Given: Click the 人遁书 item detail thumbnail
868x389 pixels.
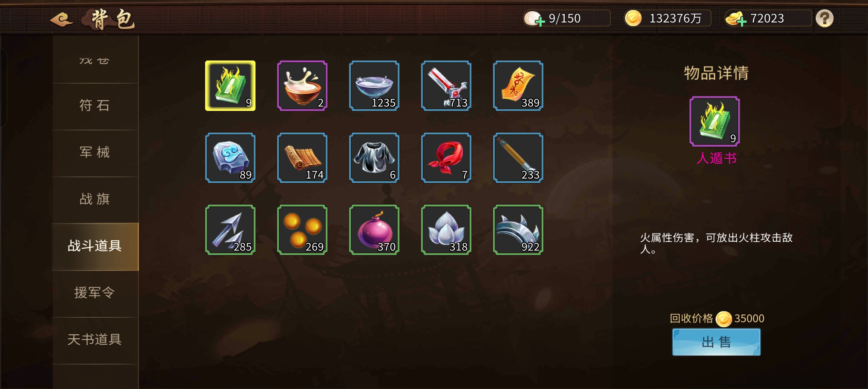Looking at the screenshot, I should point(715,121).
